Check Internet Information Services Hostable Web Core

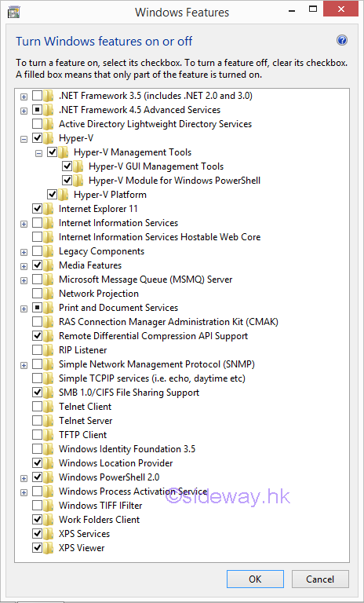[x=38, y=237]
